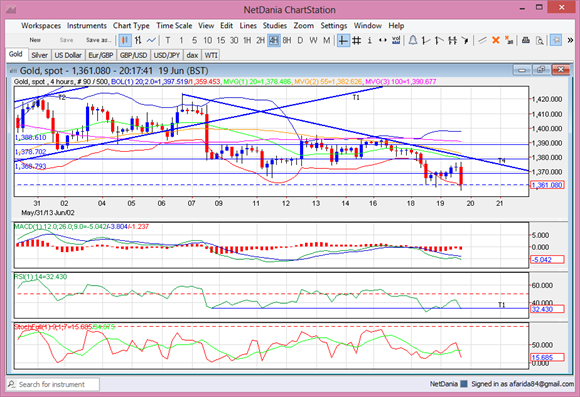580x397 pixels.
Task: Click the print icon
Action: pos(526,40)
